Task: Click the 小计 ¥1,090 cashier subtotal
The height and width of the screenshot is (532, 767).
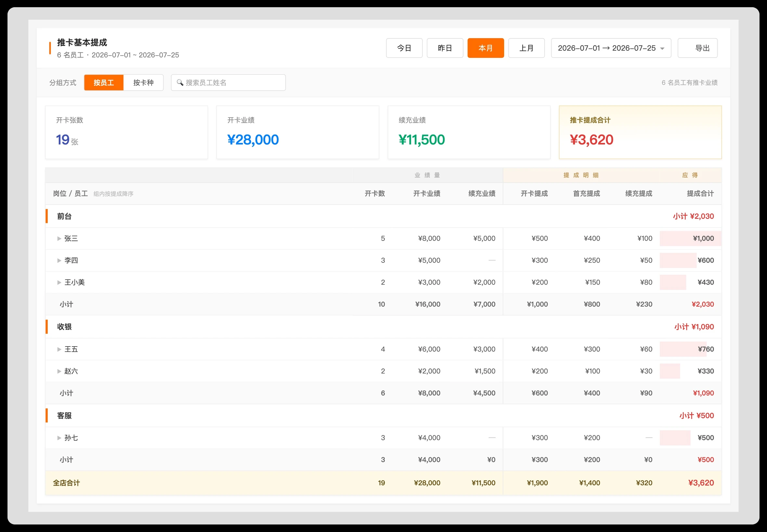Action: (694, 327)
